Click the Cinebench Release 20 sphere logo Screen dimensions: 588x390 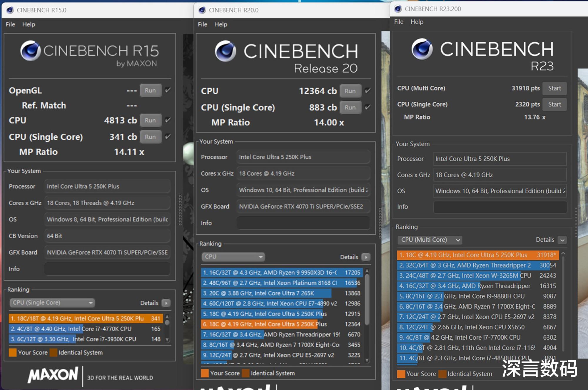[225, 51]
